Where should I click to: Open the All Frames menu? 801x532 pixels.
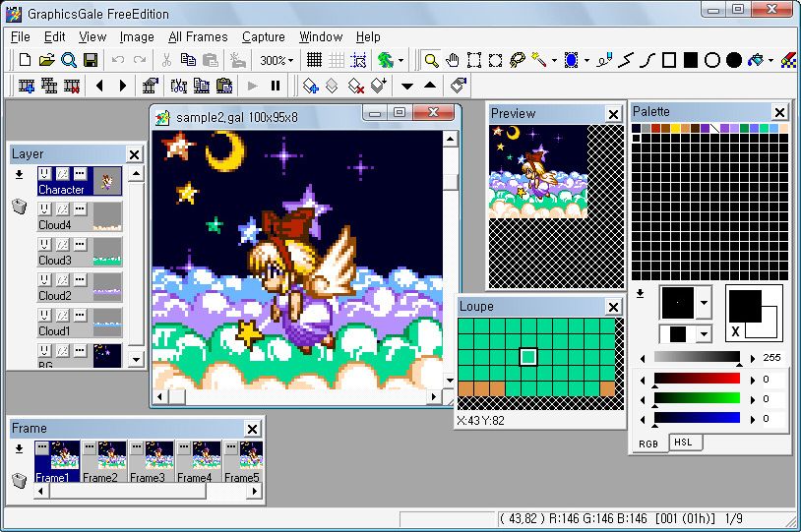click(198, 36)
